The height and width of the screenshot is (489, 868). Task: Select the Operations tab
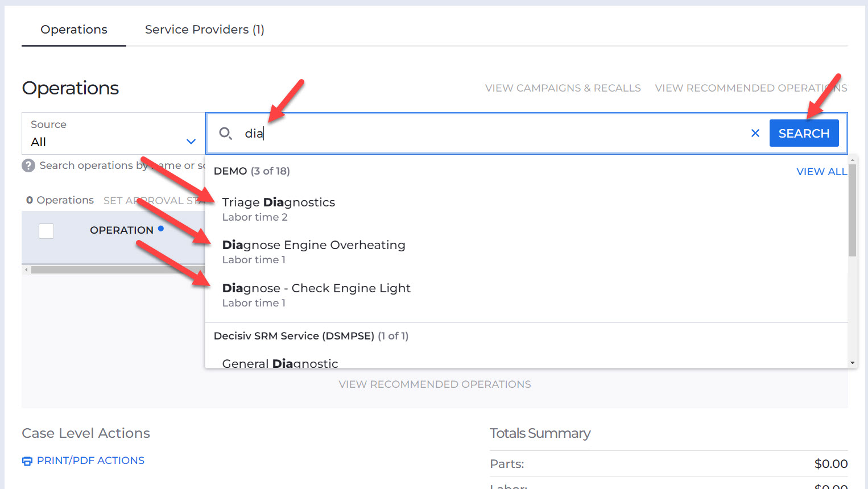point(73,29)
